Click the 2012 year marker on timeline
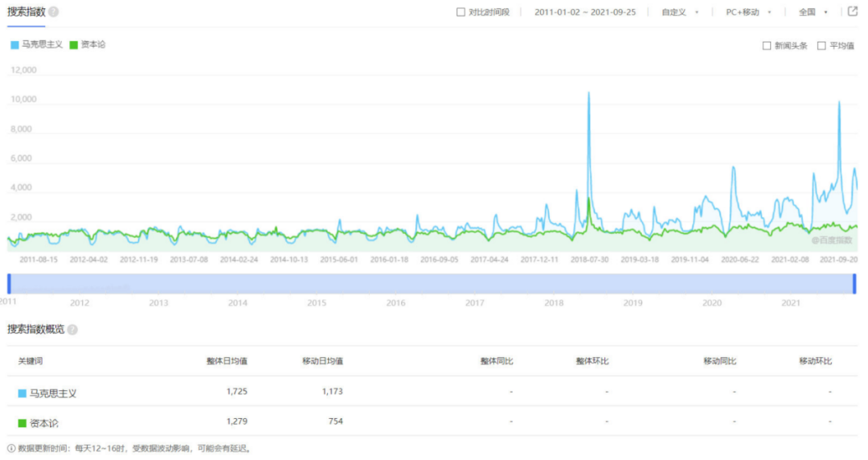 coord(79,303)
